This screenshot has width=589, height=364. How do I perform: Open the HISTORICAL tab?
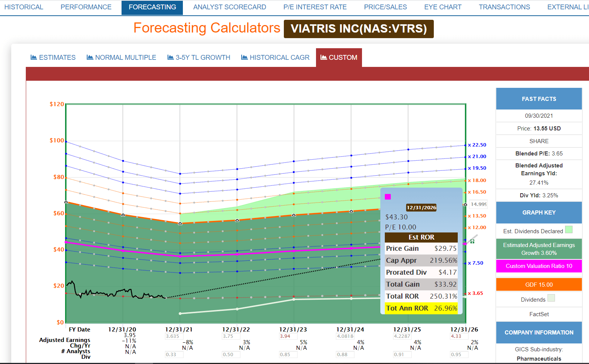24,7
